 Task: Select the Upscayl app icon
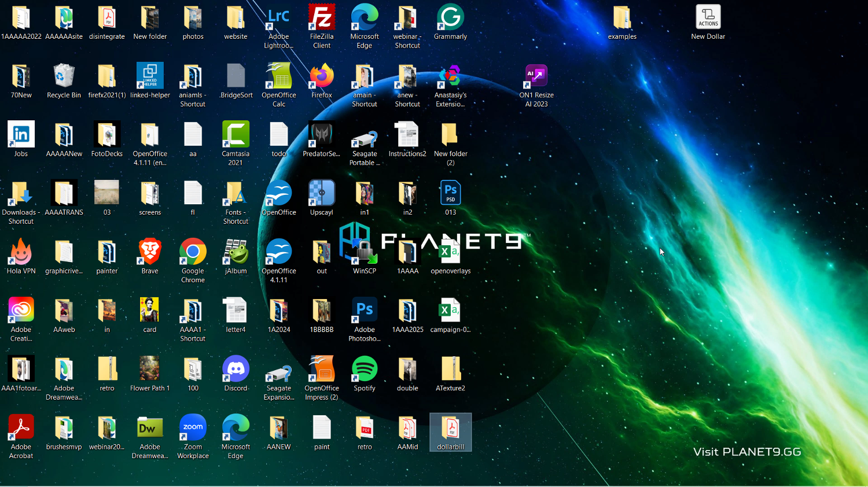(x=321, y=194)
